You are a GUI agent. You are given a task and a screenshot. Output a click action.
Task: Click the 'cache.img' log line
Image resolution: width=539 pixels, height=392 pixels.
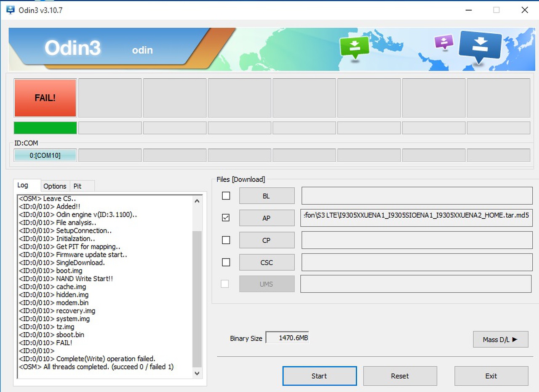52,287
